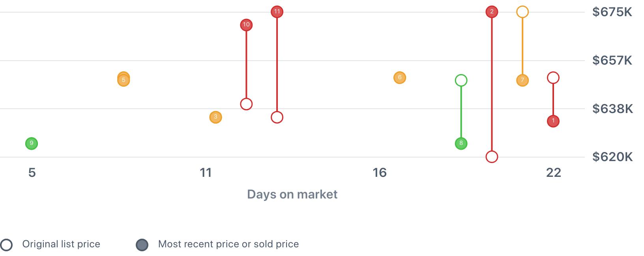Viewport: 644px width, 256px height.
Task: Select the orange marker numbered 5
Action: pyautogui.click(x=124, y=80)
